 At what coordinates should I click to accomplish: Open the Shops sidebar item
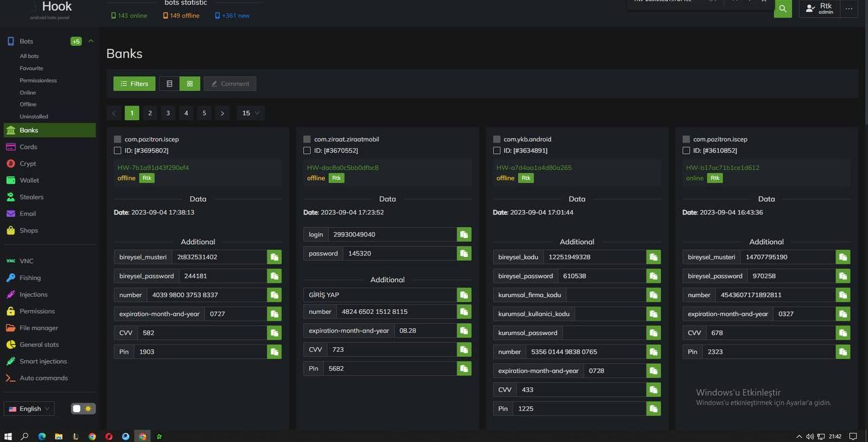tap(49, 230)
